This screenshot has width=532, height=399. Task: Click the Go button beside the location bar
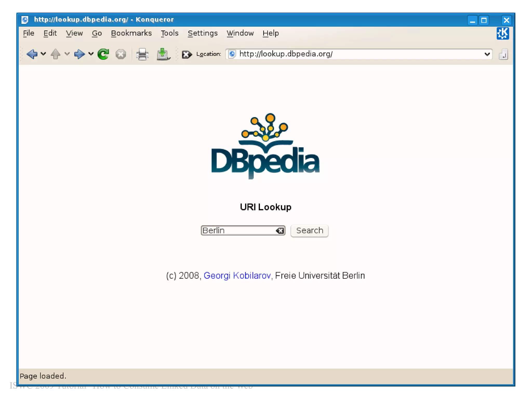pyautogui.click(x=503, y=54)
